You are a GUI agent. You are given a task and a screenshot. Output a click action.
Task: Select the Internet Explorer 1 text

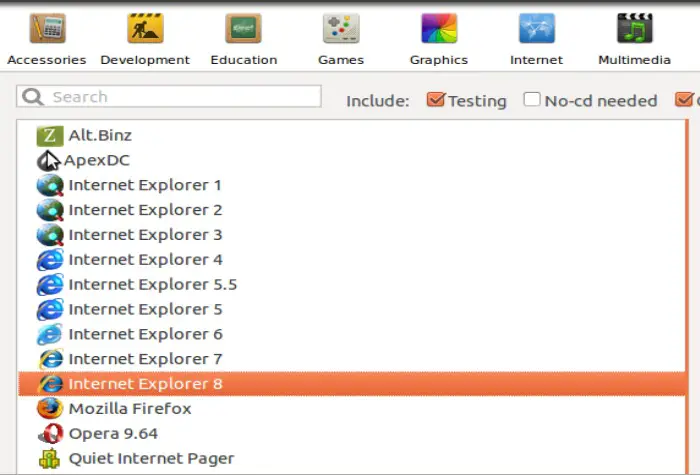[145, 185]
